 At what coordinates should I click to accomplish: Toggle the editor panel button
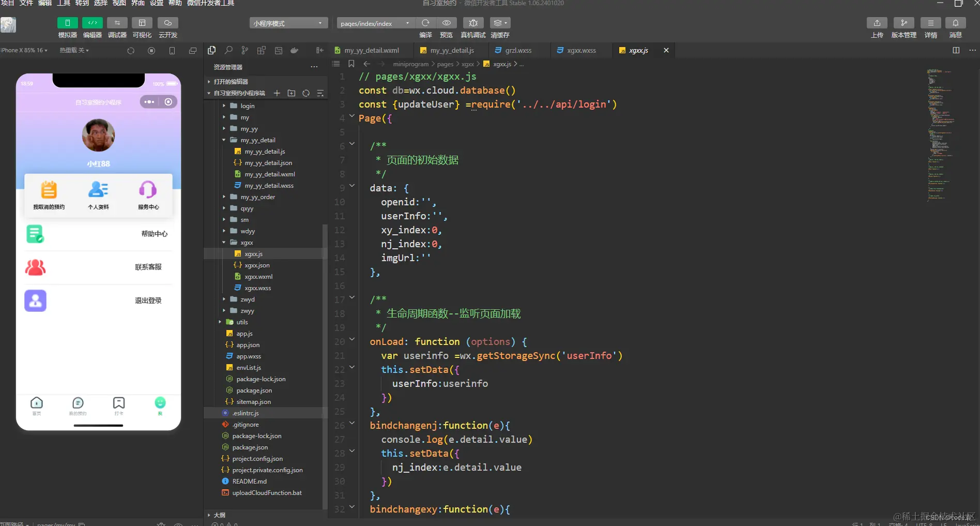coord(92,23)
